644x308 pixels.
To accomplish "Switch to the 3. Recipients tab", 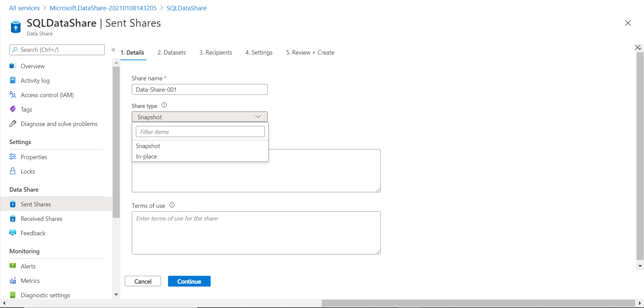I will pos(216,52).
